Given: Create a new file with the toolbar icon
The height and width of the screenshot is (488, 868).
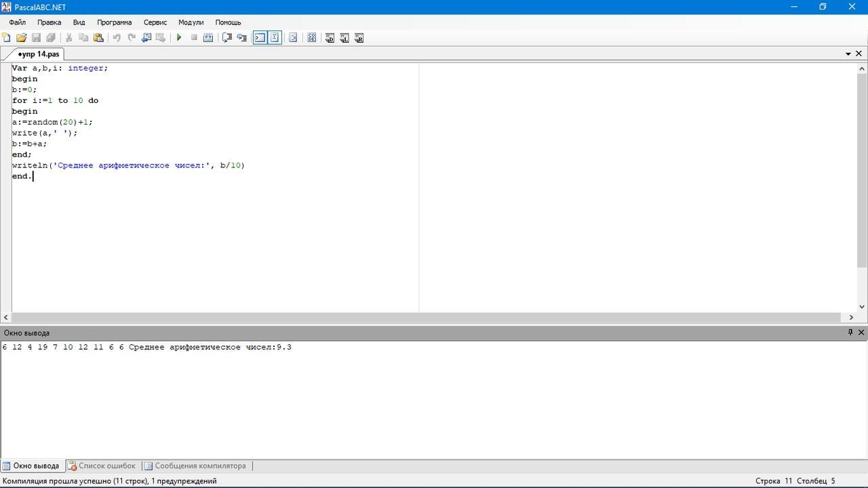Looking at the screenshot, I should point(7,38).
